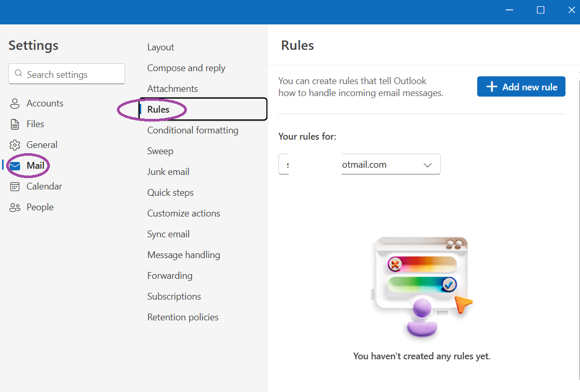Open Conditional formatting settings
The height and width of the screenshot is (392, 580).
point(193,130)
